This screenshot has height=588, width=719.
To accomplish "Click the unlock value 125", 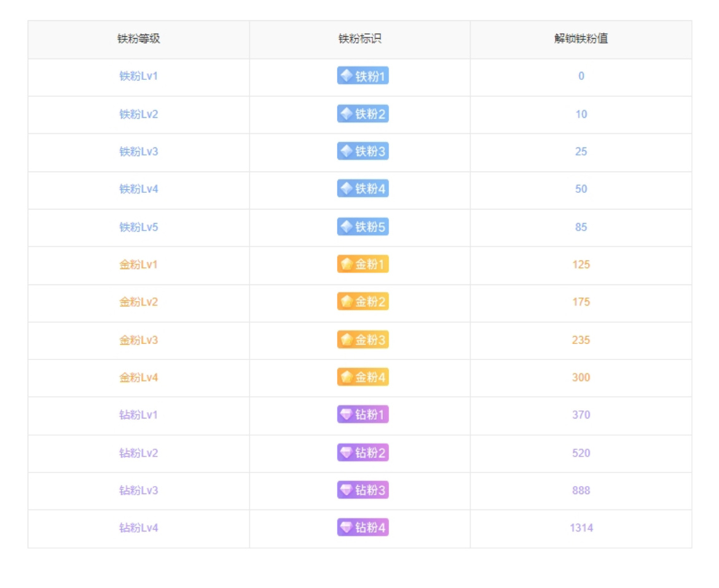I will point(581,264).
